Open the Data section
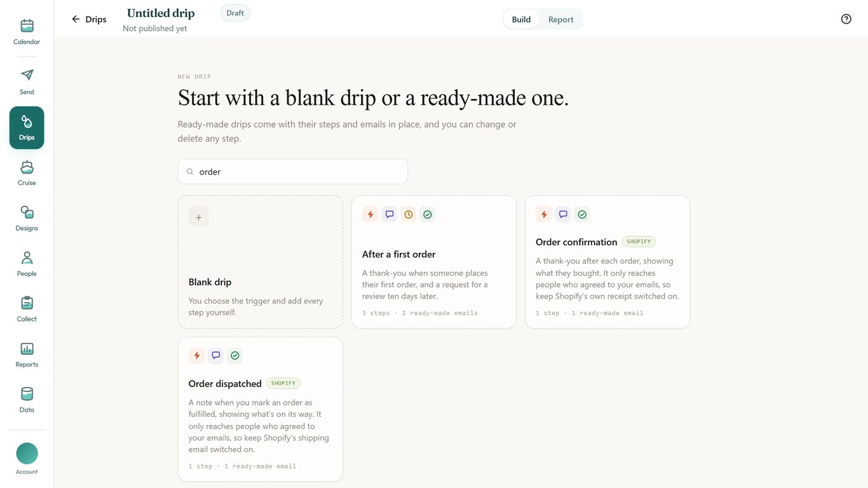 27,400
